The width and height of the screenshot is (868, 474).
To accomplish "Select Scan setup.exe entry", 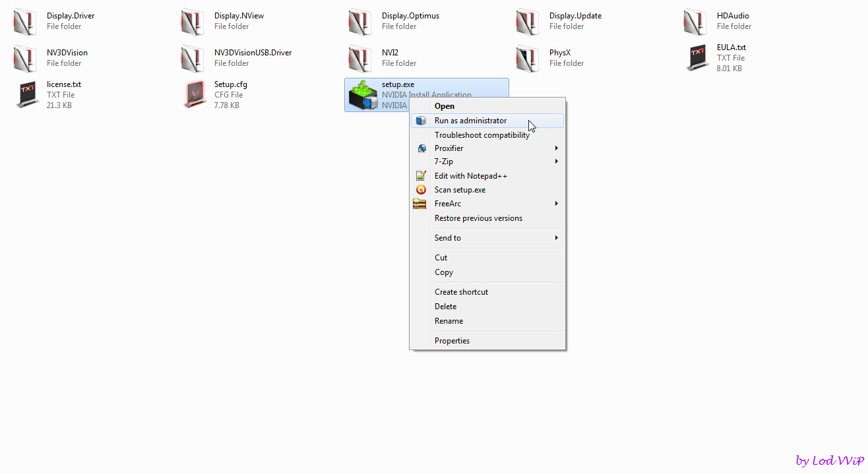I will 487,190.
